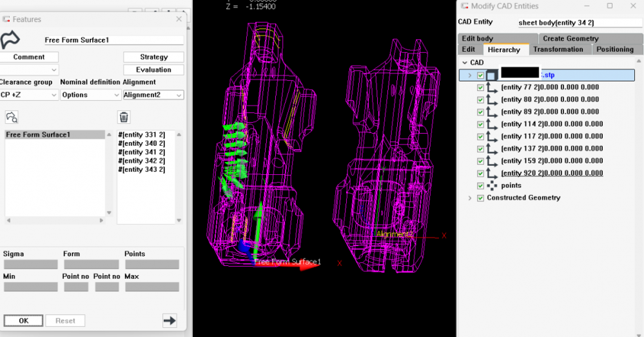Click the Strategy button
Viewport: 644px width, 337px height.
(153, 57)
